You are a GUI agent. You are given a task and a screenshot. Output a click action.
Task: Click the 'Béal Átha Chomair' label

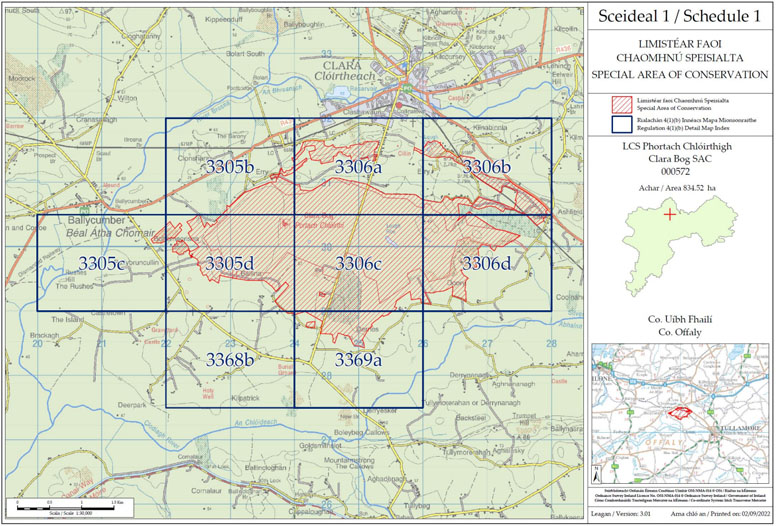click(110, 233)
